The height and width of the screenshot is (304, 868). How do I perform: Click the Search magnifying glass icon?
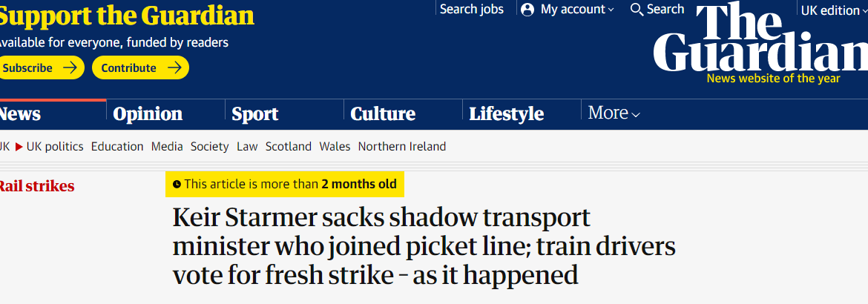click(x=637, y=10)
